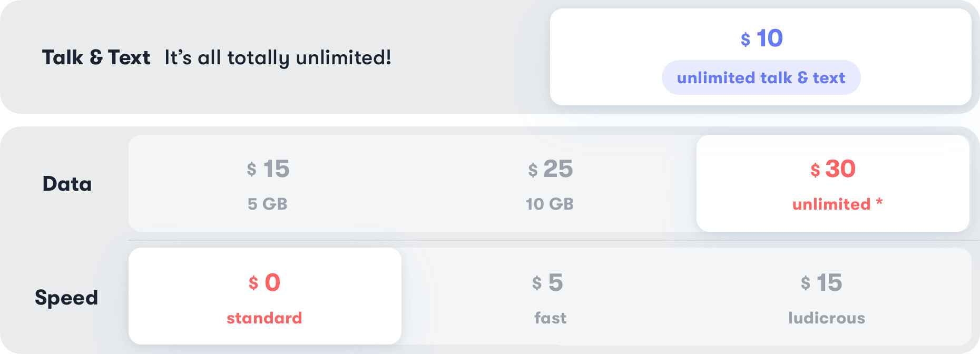Click the "Speed" row label
Viewport: 980px width, 354px height.
point(66,298)
